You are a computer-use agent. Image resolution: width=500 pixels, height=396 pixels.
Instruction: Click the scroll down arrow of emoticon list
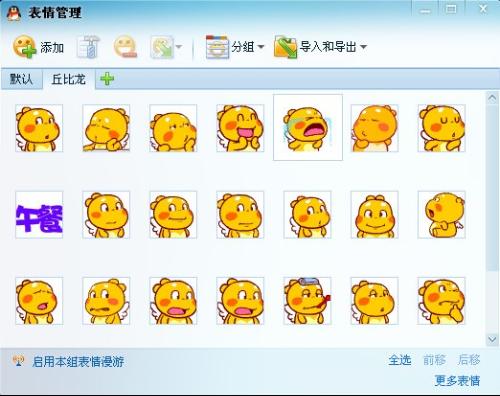(492, 339)
